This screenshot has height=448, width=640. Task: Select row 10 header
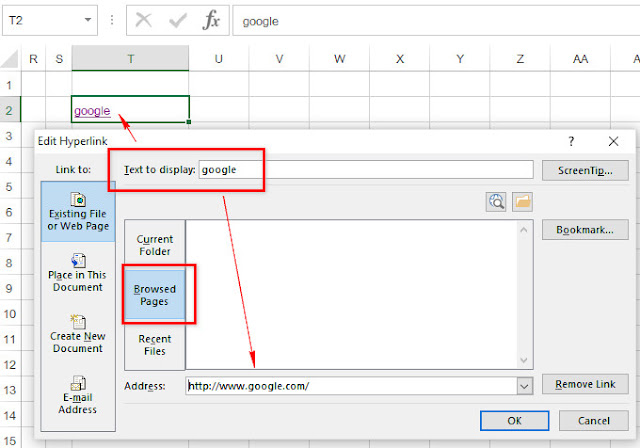10,313
